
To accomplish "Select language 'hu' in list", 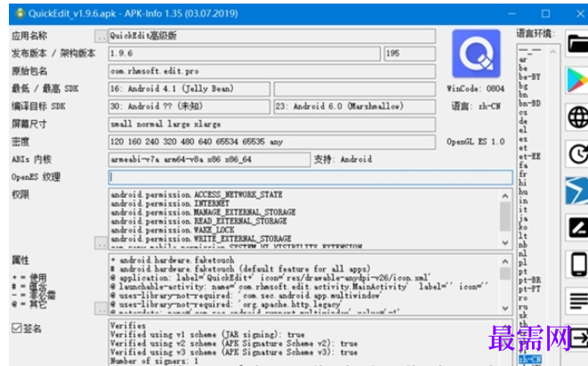I will (x=523, y=191).
